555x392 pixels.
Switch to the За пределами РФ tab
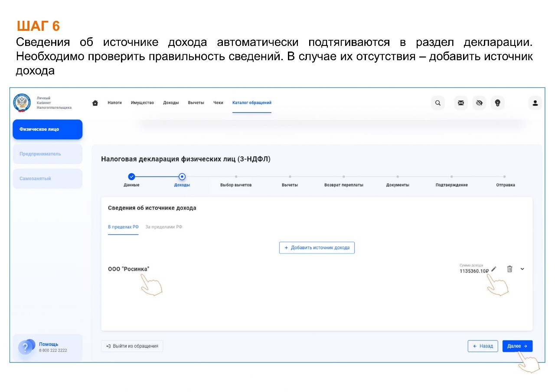164,227
